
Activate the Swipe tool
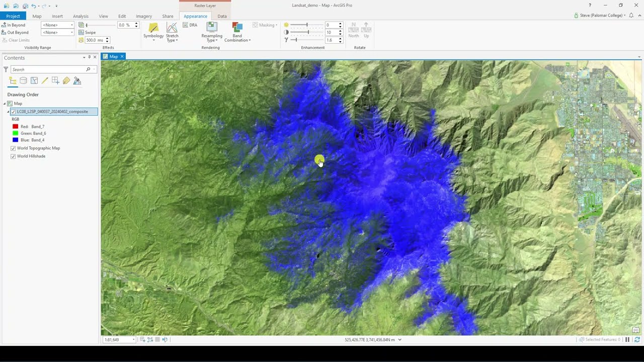tap(88, 32)
